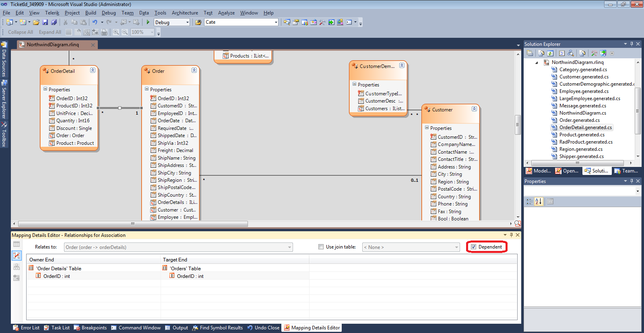Close the NorthwindDiagram.rlinq tab
Image resolution: width=644 pixels, height=333 pixels.
click(x=93, y=45)
